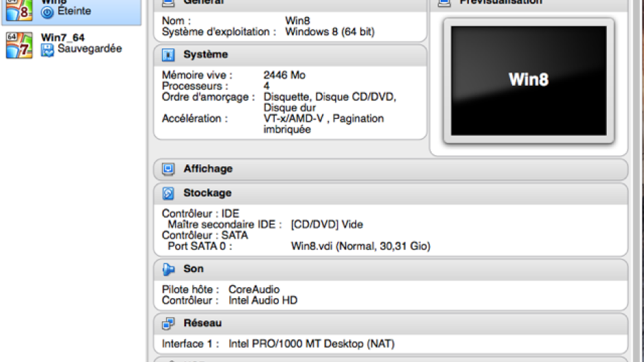Image resolution: width=644 pixels, height=362 pixels.
Task: Click the Win8 name value
Action: (x=298, y=21)
